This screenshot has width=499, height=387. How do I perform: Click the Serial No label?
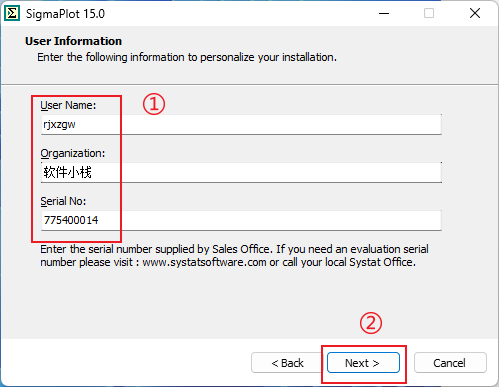(63, 201)
